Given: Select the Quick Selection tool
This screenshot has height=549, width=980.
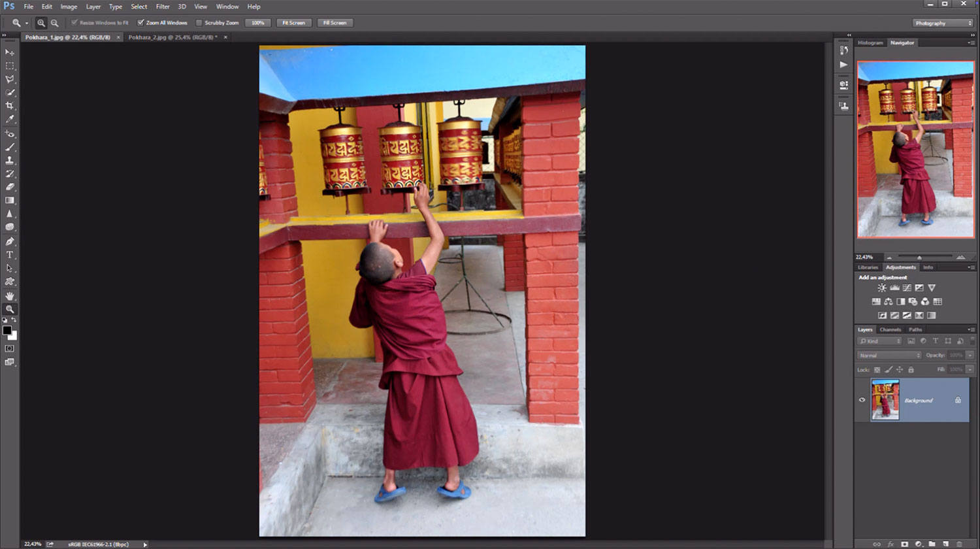Looking at the screenshot, I should click(x=10, y=93).
